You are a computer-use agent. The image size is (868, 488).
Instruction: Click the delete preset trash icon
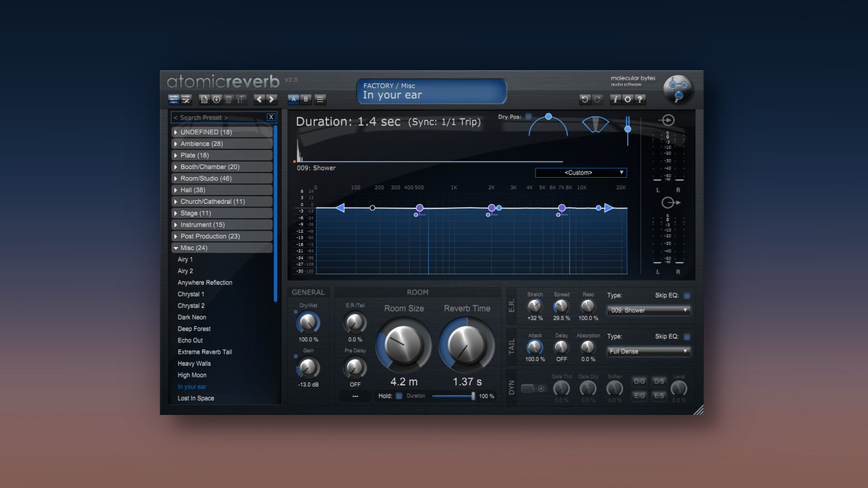coord(229,99)
